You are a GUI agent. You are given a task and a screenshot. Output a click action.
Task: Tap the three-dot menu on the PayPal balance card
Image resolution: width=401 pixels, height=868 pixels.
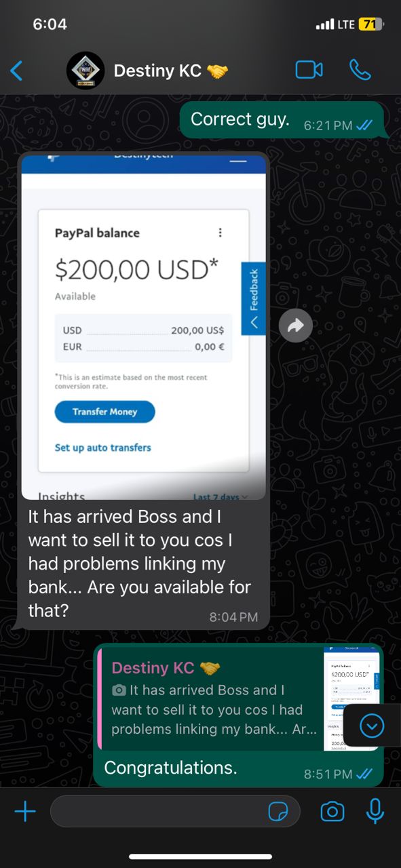point(220,233)
